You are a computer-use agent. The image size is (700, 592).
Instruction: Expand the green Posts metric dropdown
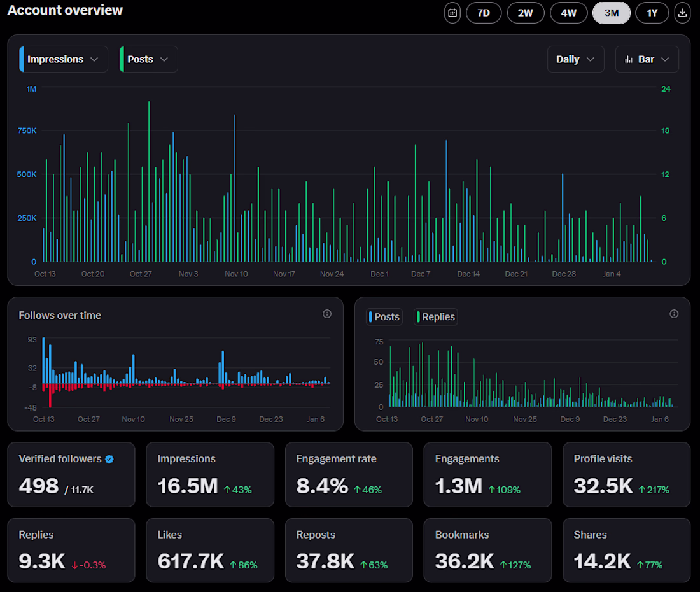click(x=148, y=59)
